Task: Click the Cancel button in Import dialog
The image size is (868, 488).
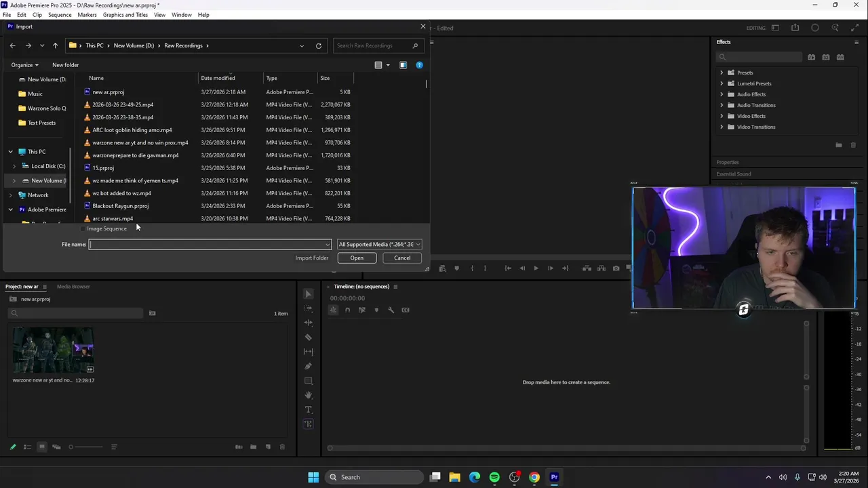Action: click(402, 258)
